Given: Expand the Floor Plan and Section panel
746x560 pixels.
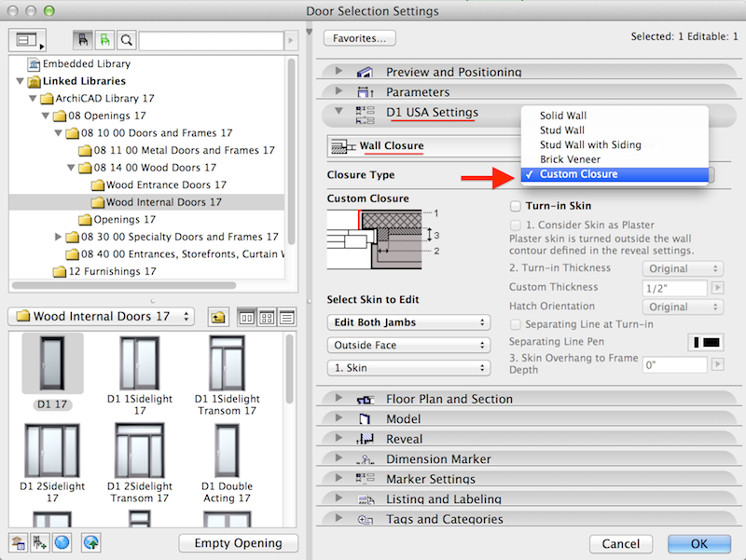Looking at the screenshot, I should pos(338,398).
